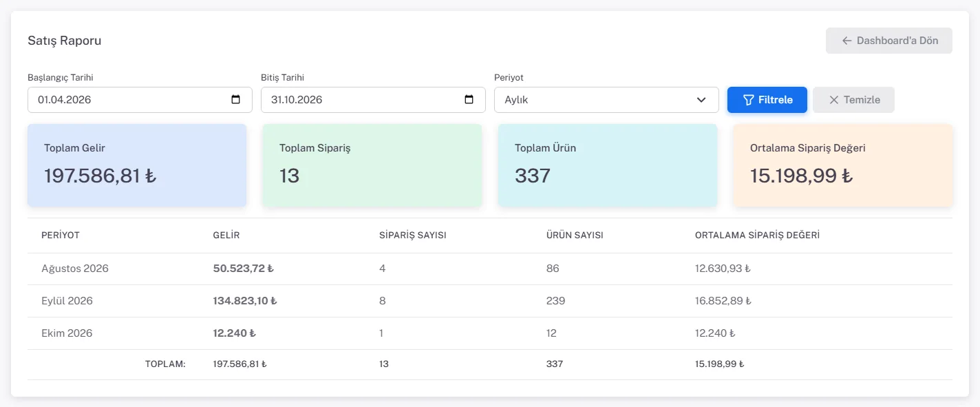Image resolution: width=980 pixels, height=407 pixels.
Task: Click the Ekim 2026 product count cell
Action: (x=552, y=333)
